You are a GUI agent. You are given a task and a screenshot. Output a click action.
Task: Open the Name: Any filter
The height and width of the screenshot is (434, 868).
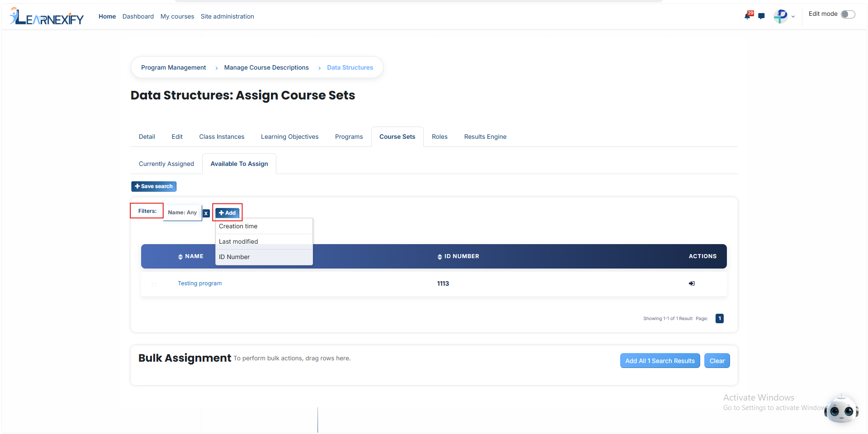click(182, 212)
